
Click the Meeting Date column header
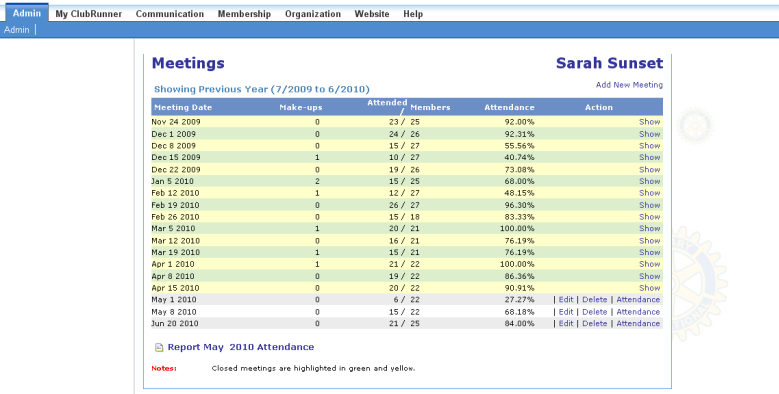(183, 107)
